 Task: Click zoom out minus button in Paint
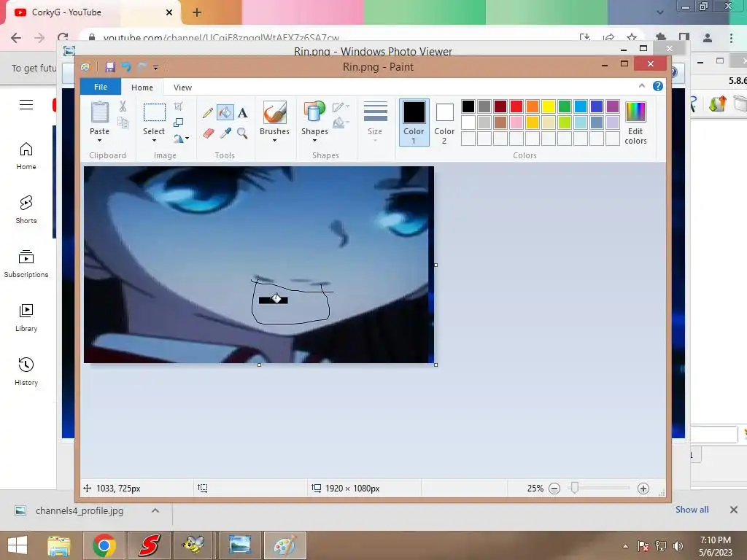pos(554,489)
